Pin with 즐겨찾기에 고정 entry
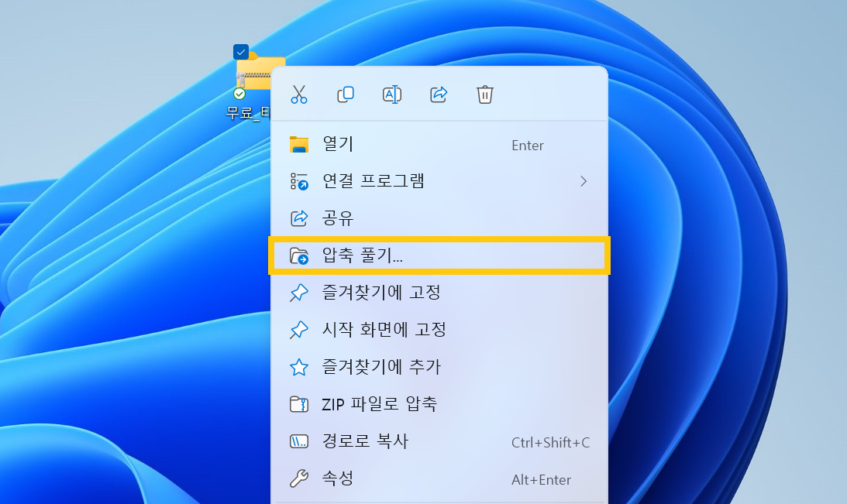 tap(439, 293)
